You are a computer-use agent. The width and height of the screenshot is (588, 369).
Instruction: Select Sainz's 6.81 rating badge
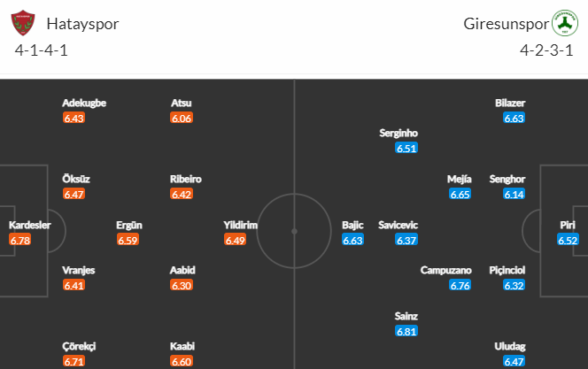[x=406, y=331]
